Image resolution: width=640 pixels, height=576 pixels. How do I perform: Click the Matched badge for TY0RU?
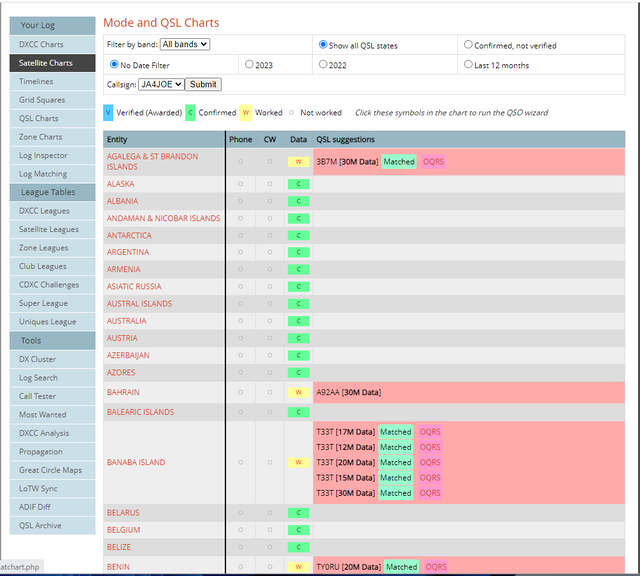402,567
